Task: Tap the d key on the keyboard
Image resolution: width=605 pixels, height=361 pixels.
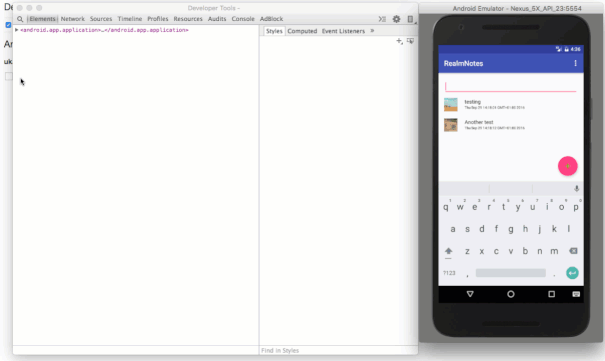Action: tap(482, 229)
